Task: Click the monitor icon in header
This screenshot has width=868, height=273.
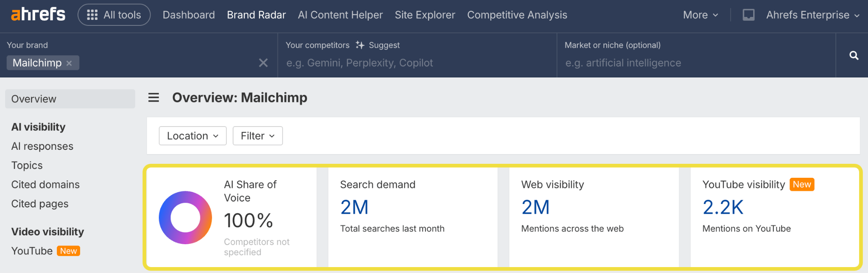Action: [748, 15]
